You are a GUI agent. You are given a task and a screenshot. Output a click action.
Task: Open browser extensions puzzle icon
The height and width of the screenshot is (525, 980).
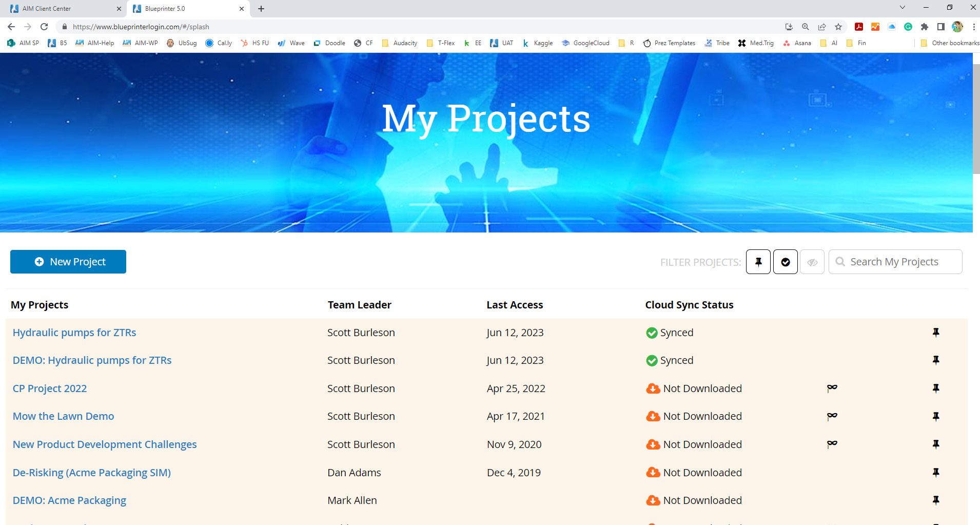coord(925,27)
